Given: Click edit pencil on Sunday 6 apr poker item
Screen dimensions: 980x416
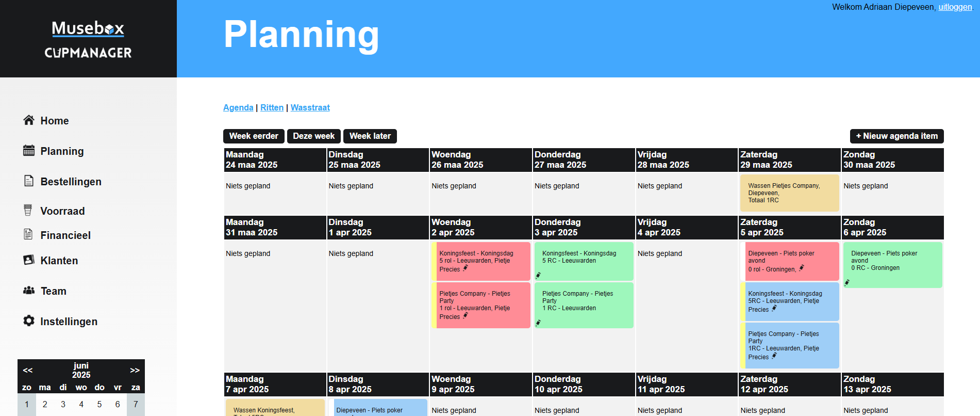Looking at the screenshot, I should (847, 282).
